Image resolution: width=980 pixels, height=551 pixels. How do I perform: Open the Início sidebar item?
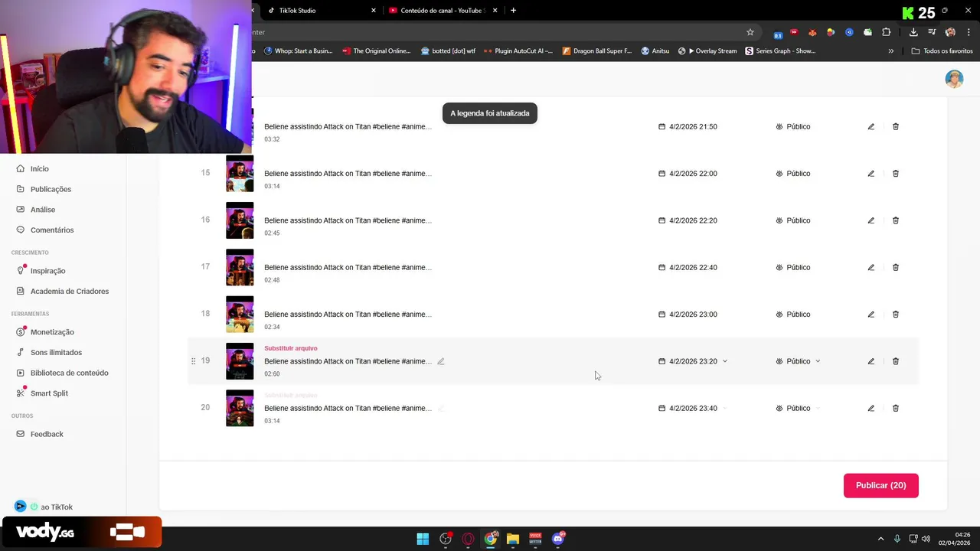coord(32,168)
